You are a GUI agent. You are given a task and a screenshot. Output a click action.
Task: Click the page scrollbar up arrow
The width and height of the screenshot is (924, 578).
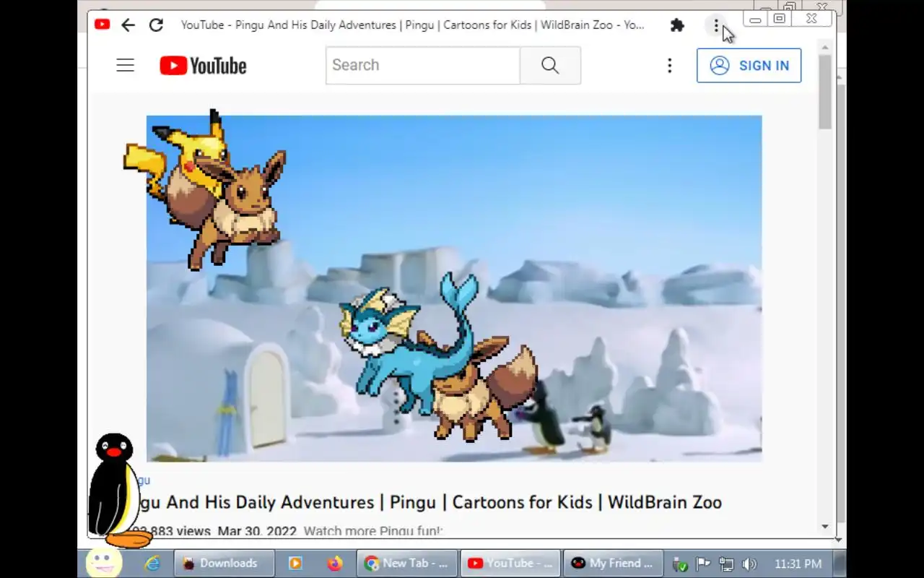[825, 48]
